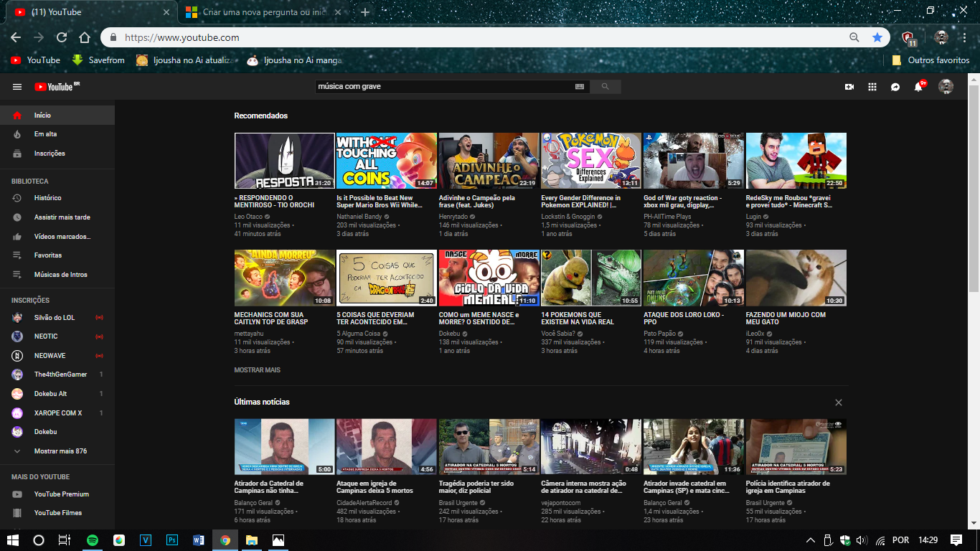Open the Windows action center icon
Image resolution: width=980 pixels, height=551 pixels.
tap(956, 540)
